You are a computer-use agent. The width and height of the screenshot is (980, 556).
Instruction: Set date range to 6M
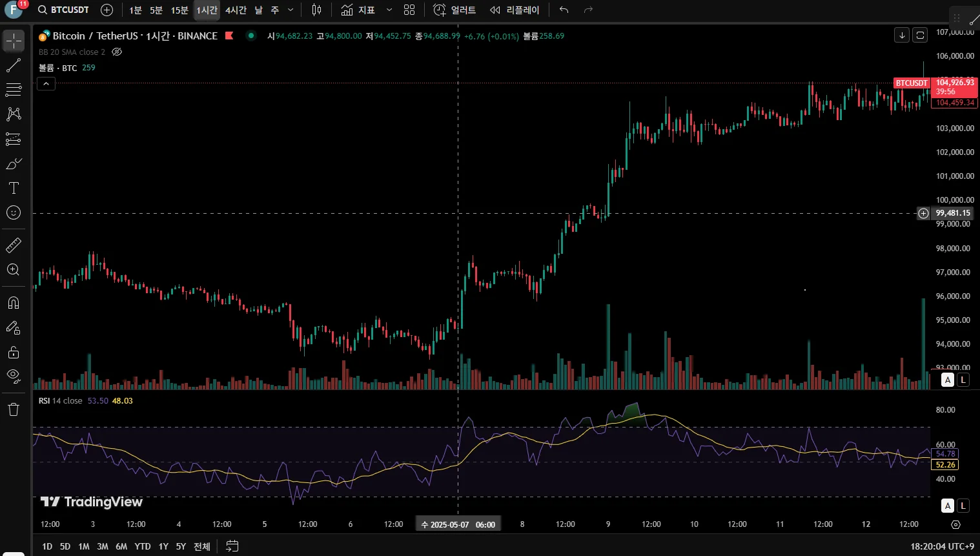[x=121, y=546]
